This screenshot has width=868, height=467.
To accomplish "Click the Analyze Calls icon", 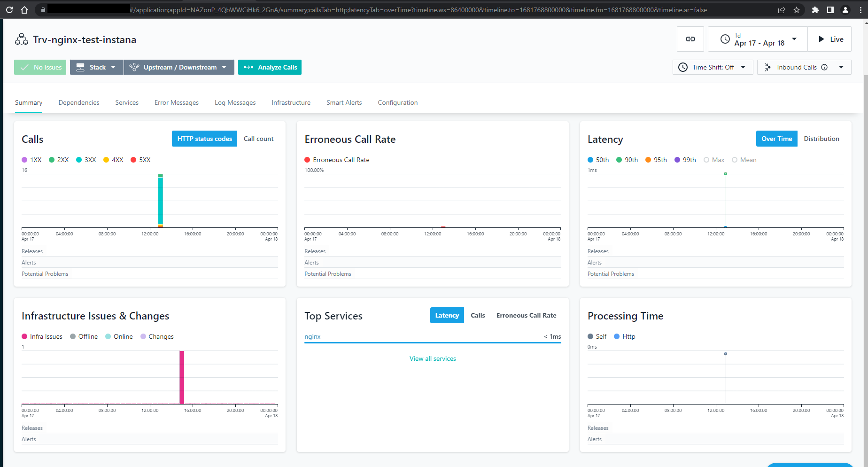I will point(248,67).
